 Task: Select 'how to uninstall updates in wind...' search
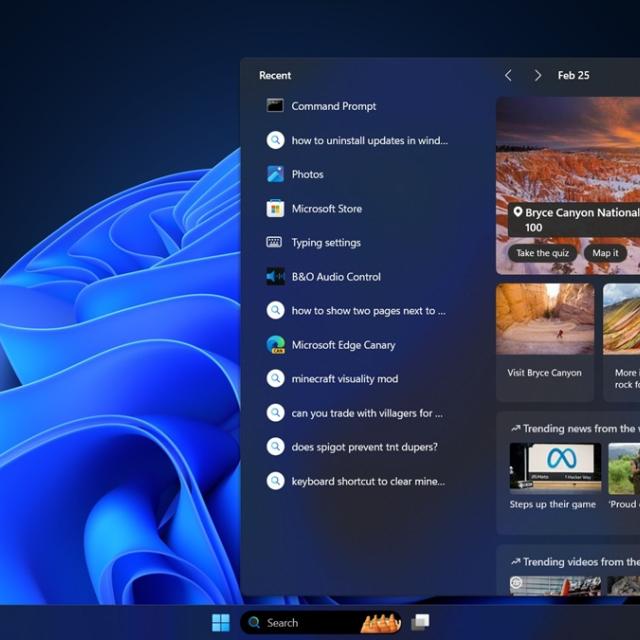(x=369, y=140)
